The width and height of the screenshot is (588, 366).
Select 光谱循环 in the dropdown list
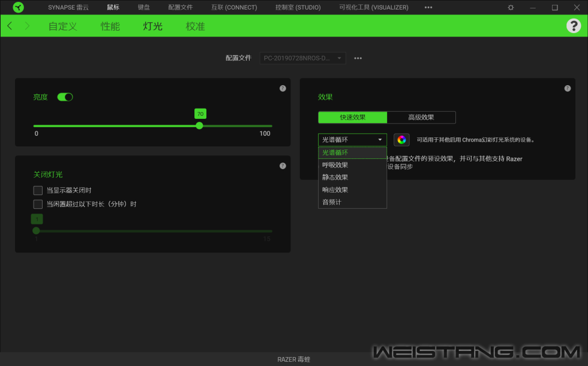352,152
